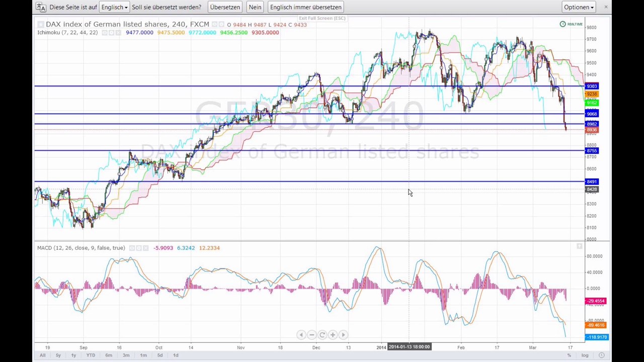Click the star icon beside the DAX title
This screenshot has width=644, height=362.
click(x=41, y=24)
